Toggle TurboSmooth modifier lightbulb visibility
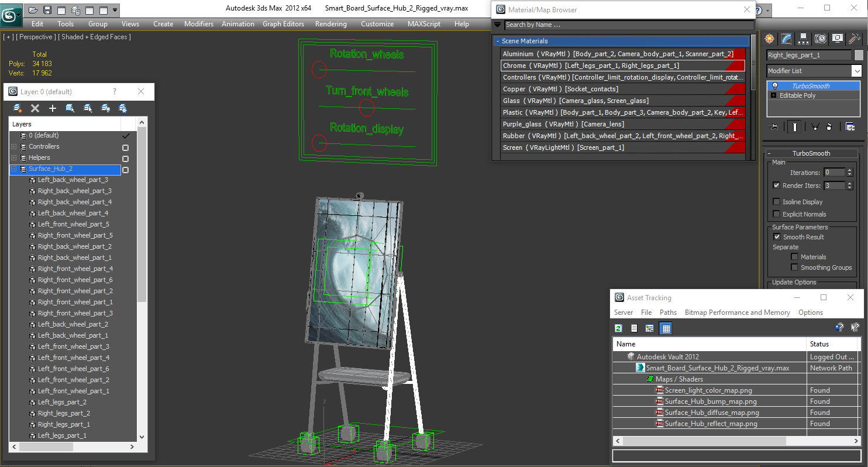The height and width of the screenshot is (467, 868). [x=775, y=86]
